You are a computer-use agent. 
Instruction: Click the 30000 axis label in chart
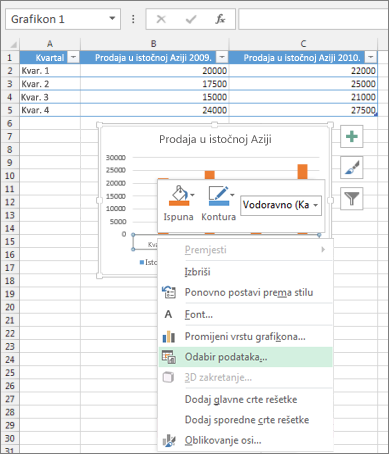116,157
